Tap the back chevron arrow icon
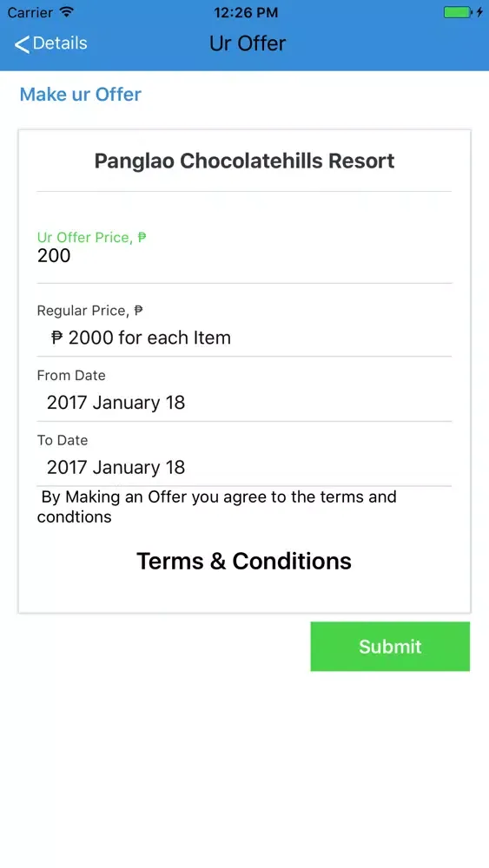The width and height of the screenshot is (489, 868). [x=22, y=44]
